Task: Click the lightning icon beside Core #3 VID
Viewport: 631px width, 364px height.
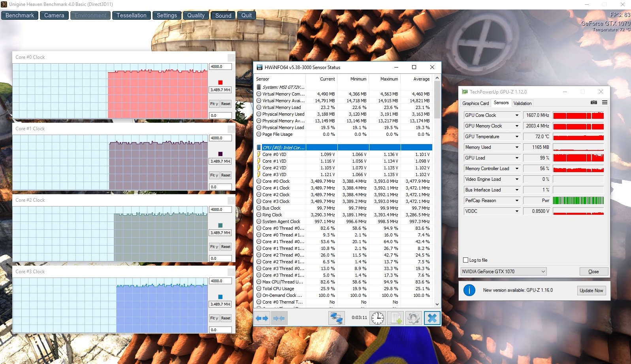Action: (x=259, y=174)
